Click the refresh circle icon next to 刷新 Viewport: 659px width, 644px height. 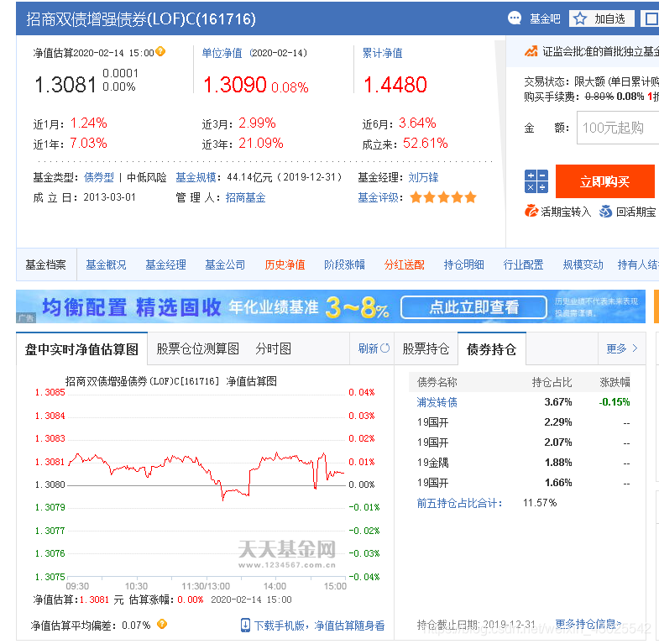point(385,348)
